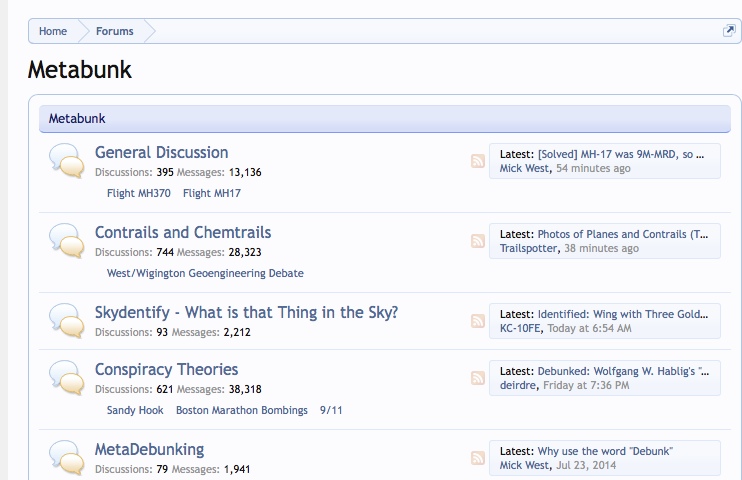
Task: Open latest thread '[Solved] MH-17 was 9M-MRD'
Action: point(621,154)
